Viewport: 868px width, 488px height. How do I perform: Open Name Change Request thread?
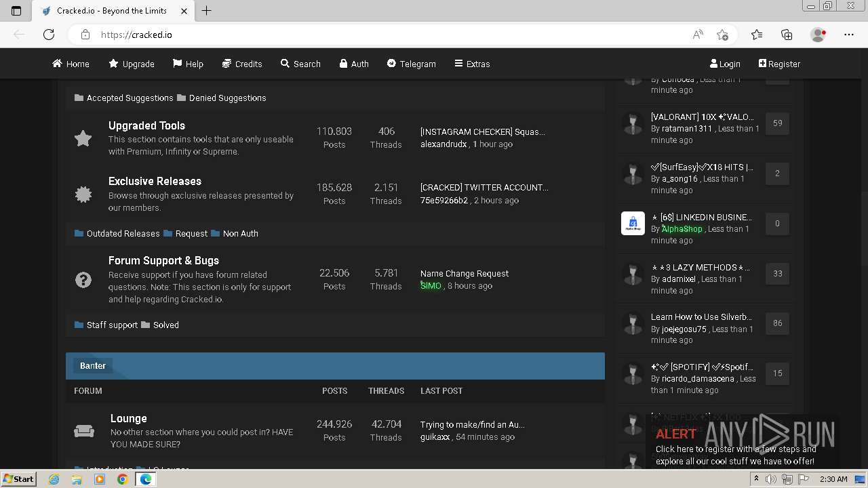465,274
